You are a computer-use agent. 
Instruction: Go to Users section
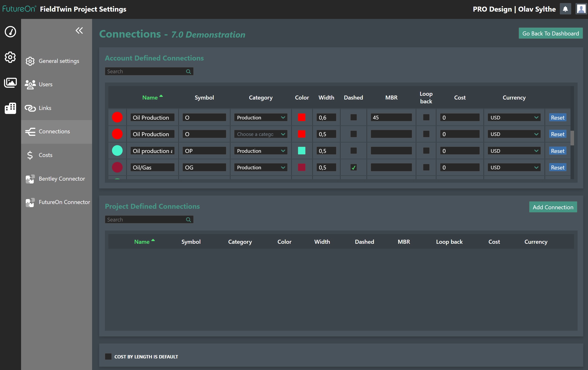click(56, 84)
